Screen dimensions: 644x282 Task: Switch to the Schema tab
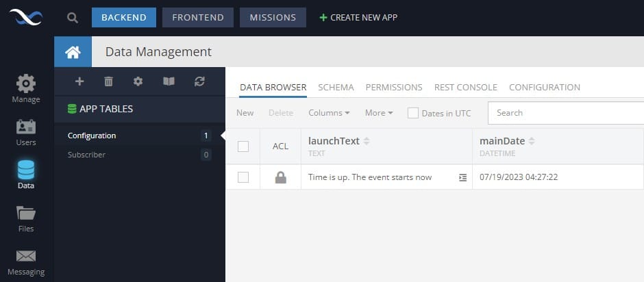click(336, 87)
